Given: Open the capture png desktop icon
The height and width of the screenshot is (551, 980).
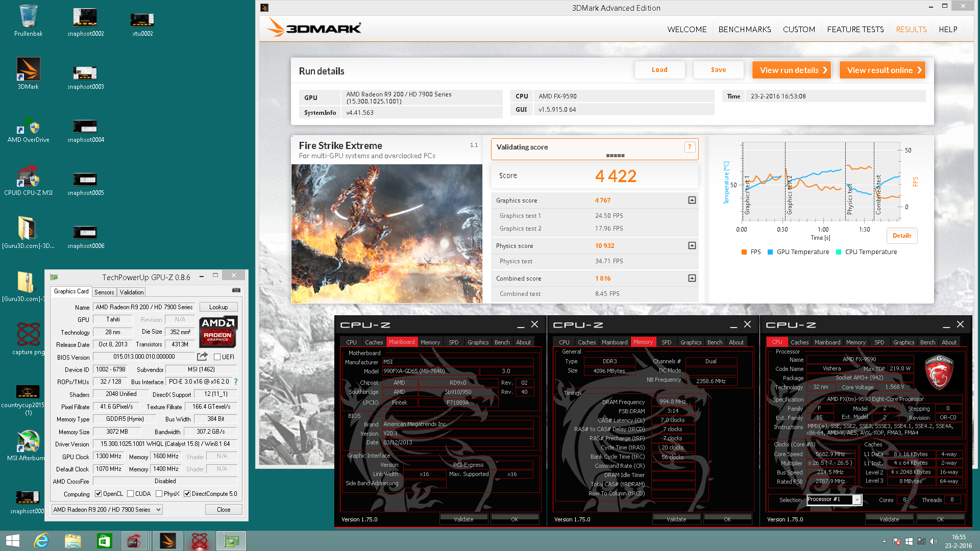Looking at the screenshot, I should pyautogui.click(x=28, y=338).
